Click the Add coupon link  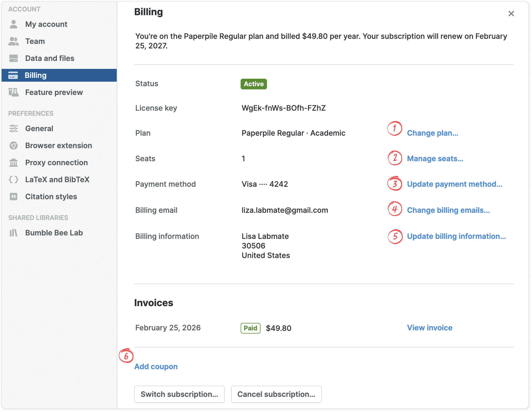[x=156, y=367]
